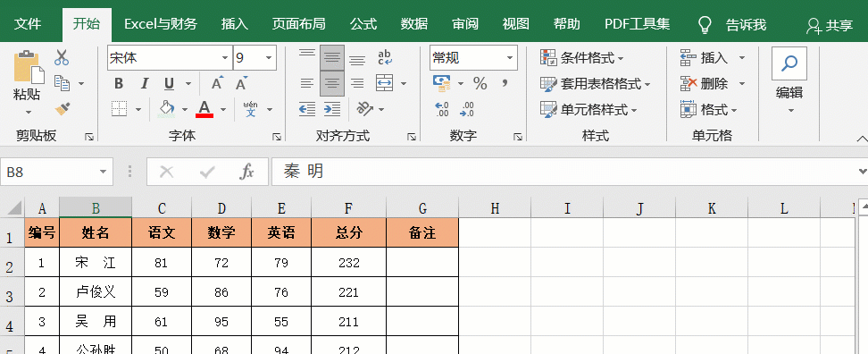Screen dimensions: 868x354
Task: Click the Increase Decimal icon
Action: 442,109
